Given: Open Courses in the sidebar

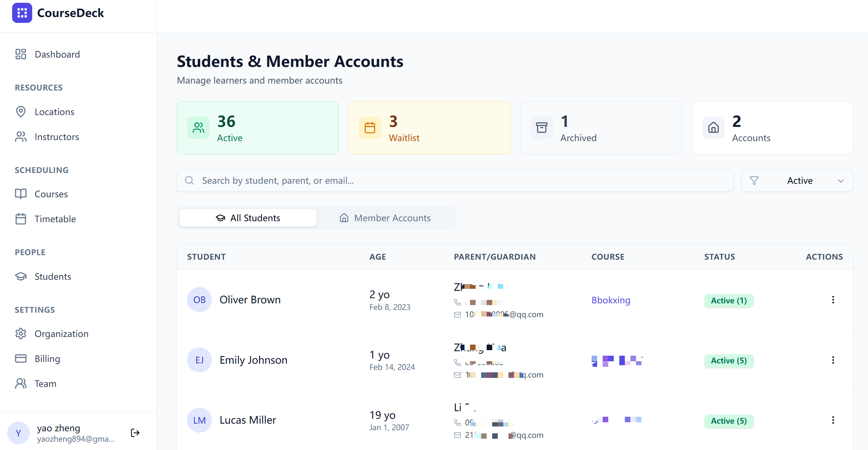Looking at the screenshot, I should point(51,194).
